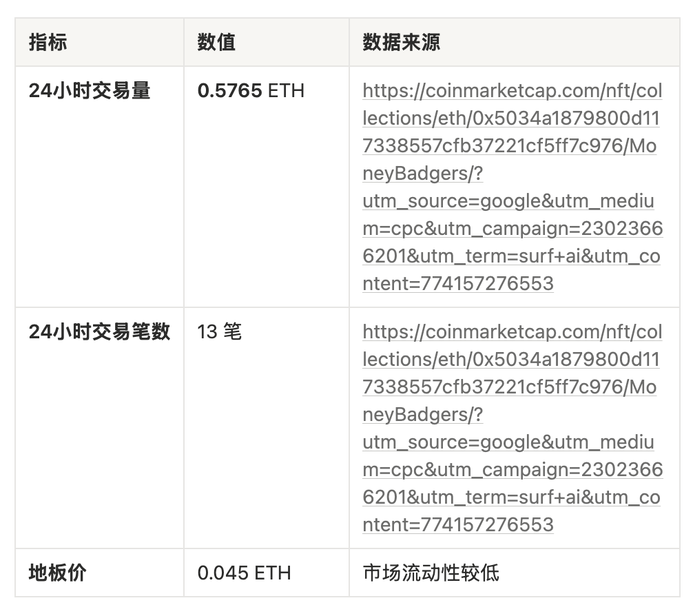This screenshot has width=693, height=616.
Task: Click the 24小时交易笔数 row label
Action: tap(99, 332)
